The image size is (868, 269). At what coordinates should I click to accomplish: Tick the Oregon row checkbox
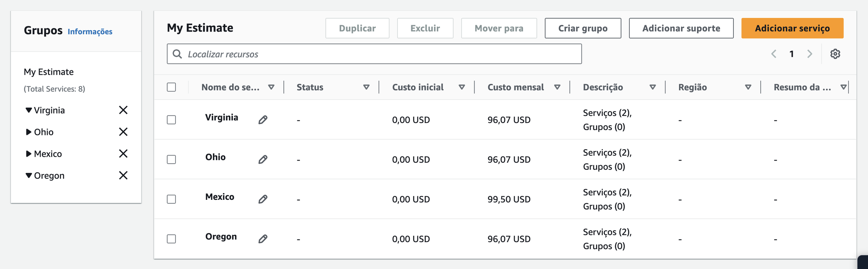pos(171,239)
